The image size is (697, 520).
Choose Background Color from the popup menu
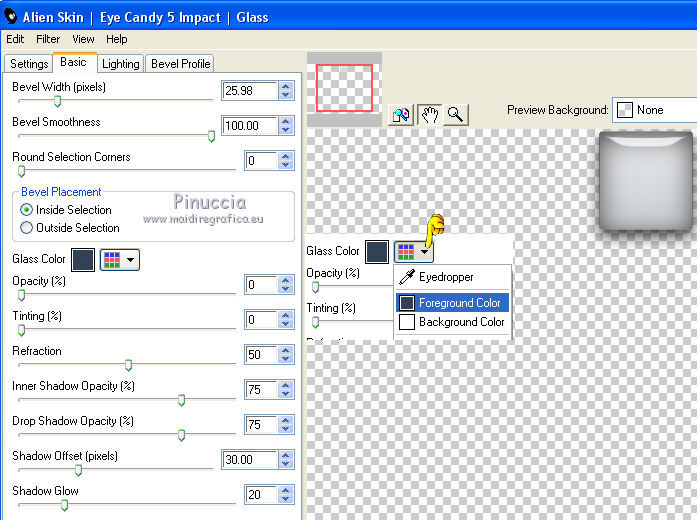point(453,322)
